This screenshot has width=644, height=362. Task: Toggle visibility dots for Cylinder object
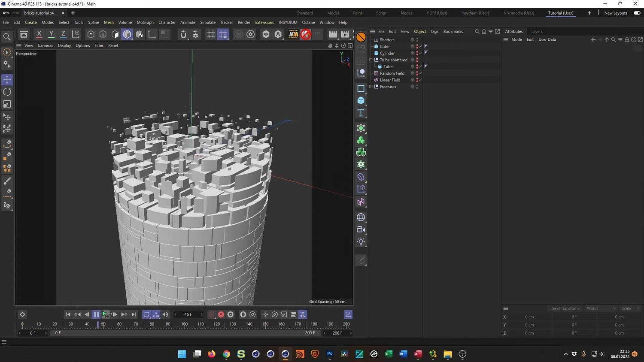(417, 53)
